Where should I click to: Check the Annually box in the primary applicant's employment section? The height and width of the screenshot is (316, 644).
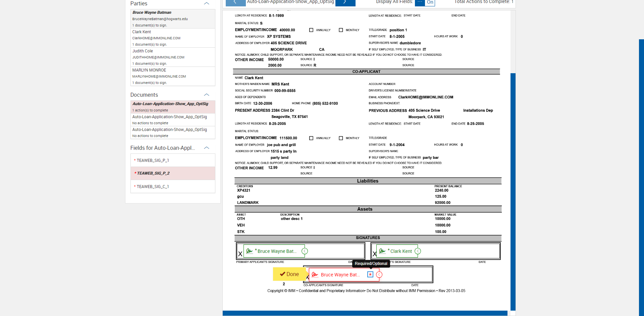(x=311, y=30)
